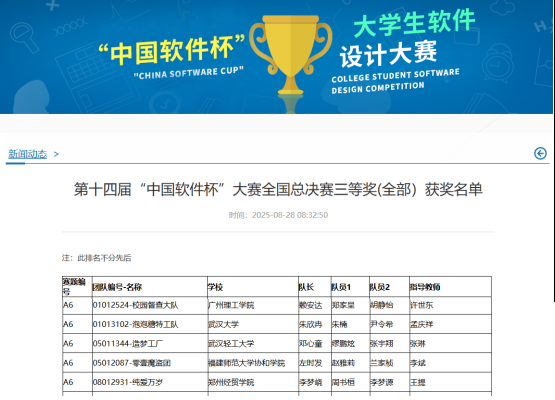Click the article title 第十四届 获奖名单

[x=278, y=189]
